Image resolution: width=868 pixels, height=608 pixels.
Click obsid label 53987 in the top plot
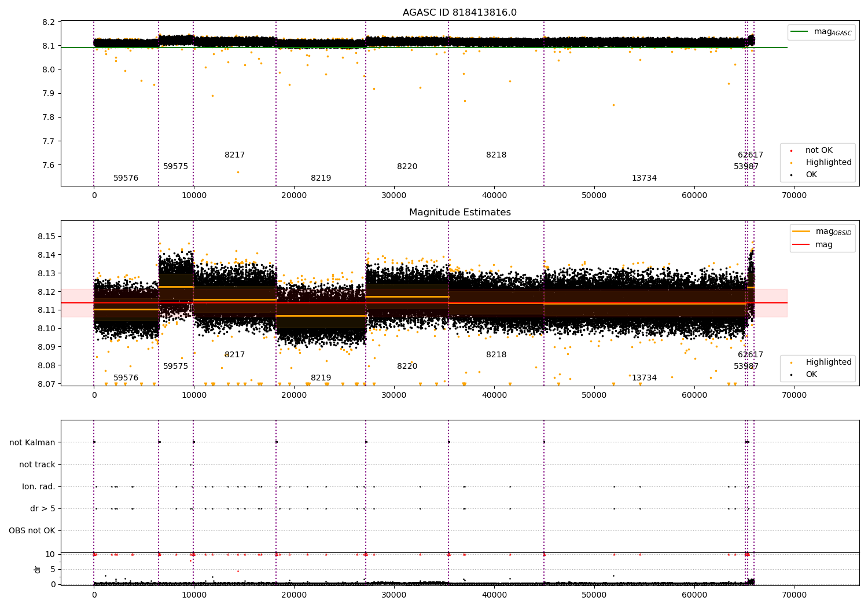click(746, 167)
